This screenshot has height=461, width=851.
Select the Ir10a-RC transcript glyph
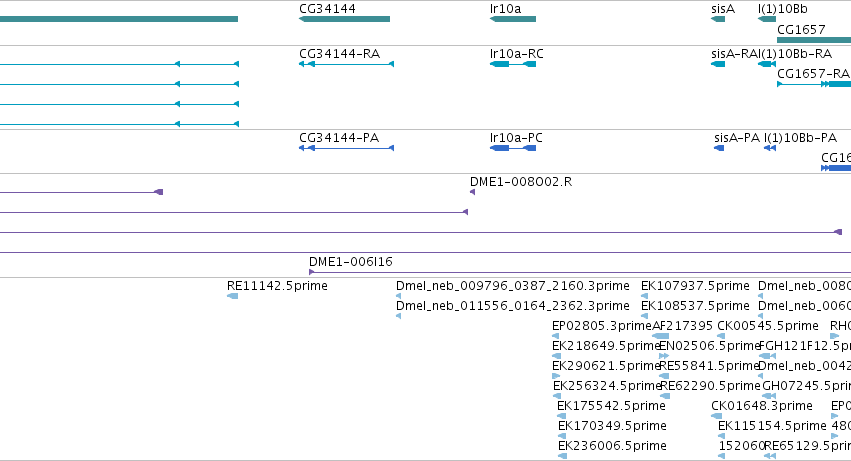(513, 64)
